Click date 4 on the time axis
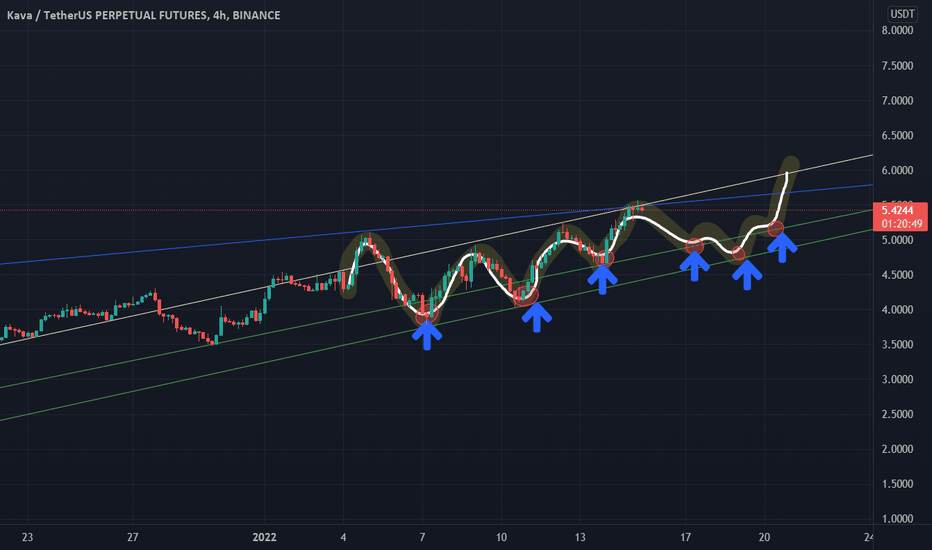 pos(343,538)
